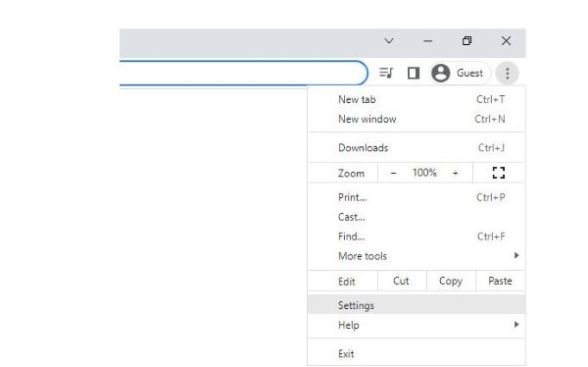
Task: Minimize the Chrome window
Action: [x=428, y=41]
